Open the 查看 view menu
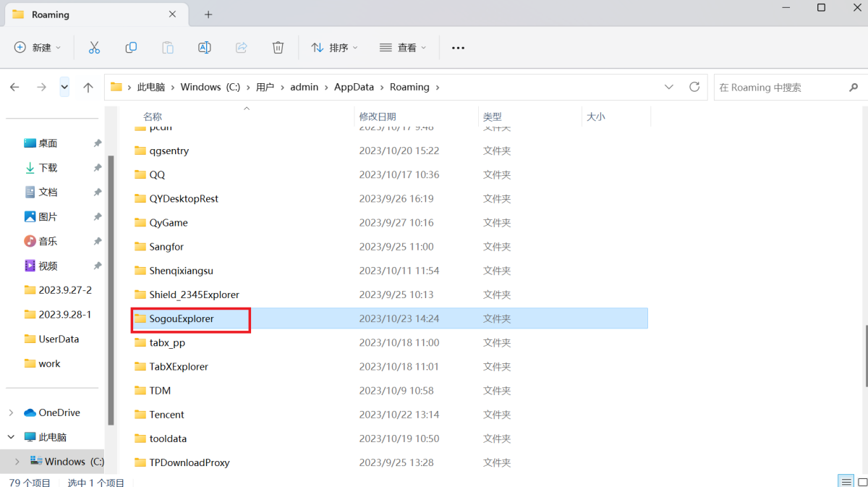Viewport: 868px width, 487px height. [403, 48]
